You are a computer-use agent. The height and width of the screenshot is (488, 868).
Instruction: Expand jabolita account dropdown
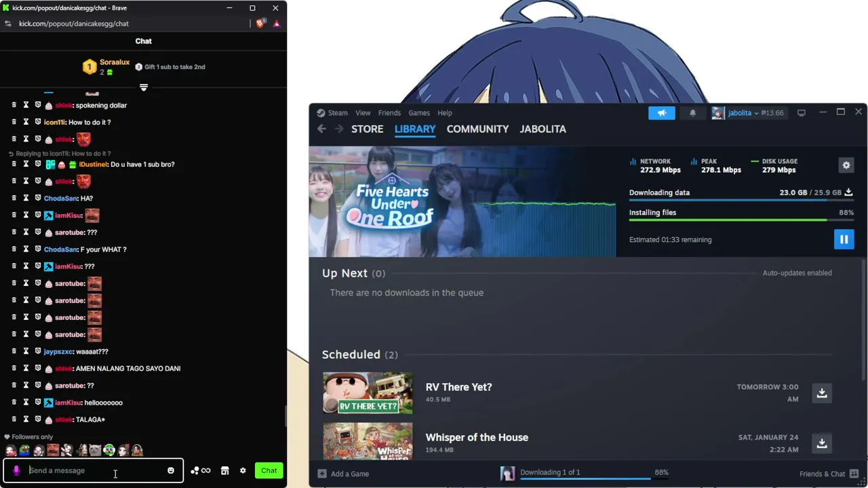point(756,113)
